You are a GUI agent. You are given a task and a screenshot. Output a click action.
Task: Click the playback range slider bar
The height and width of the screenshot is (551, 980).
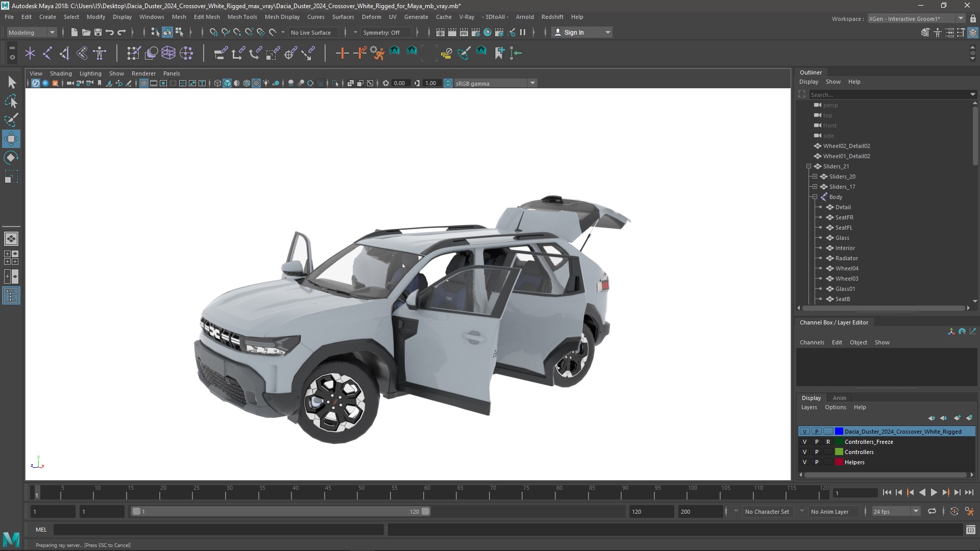coord(281,511)
